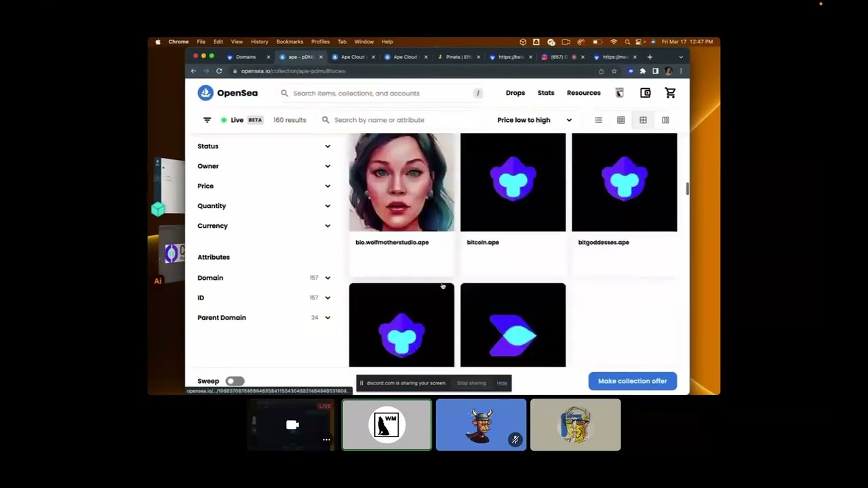Open the Chrome File menu
The width and height of the screenshot is (868, 488).
click(x=201, y=42)
